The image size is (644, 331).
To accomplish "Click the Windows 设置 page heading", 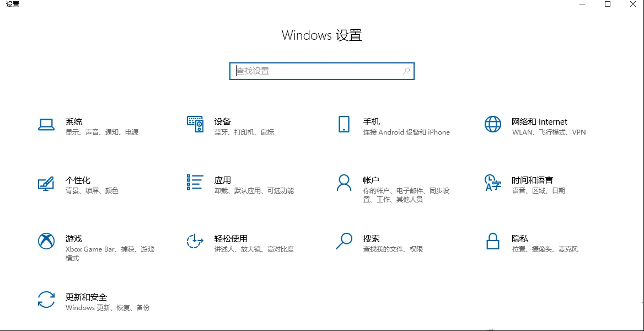I will [x=321, y=35].
